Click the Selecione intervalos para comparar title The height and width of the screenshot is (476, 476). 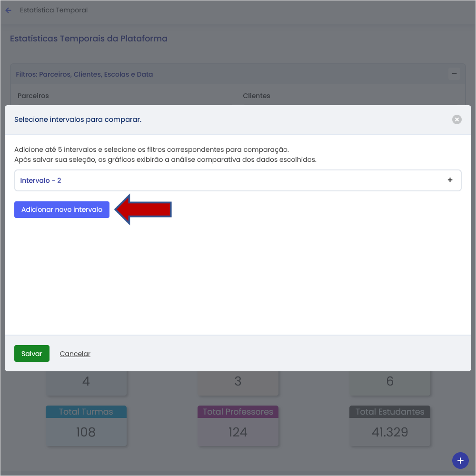click(78, 119)
